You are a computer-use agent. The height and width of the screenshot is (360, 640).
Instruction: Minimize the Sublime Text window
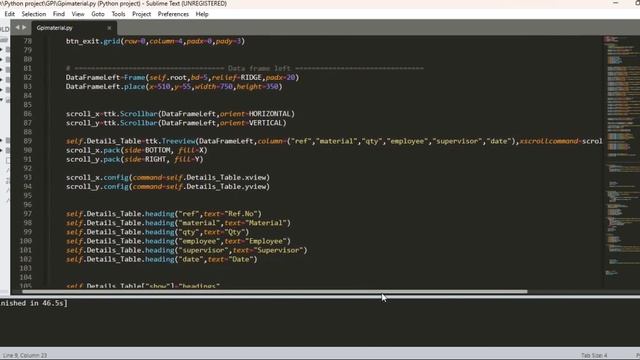click(x=616, y=3)
